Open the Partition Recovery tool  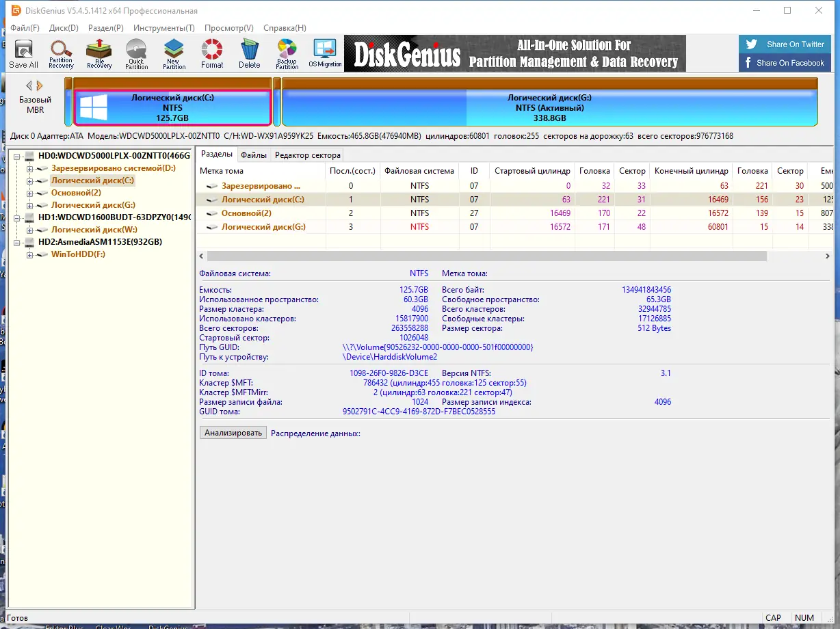(61, 53)
